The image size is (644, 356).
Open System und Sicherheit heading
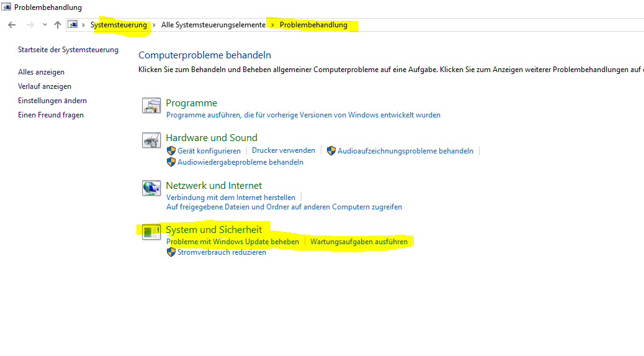click(x=213, y=229)
